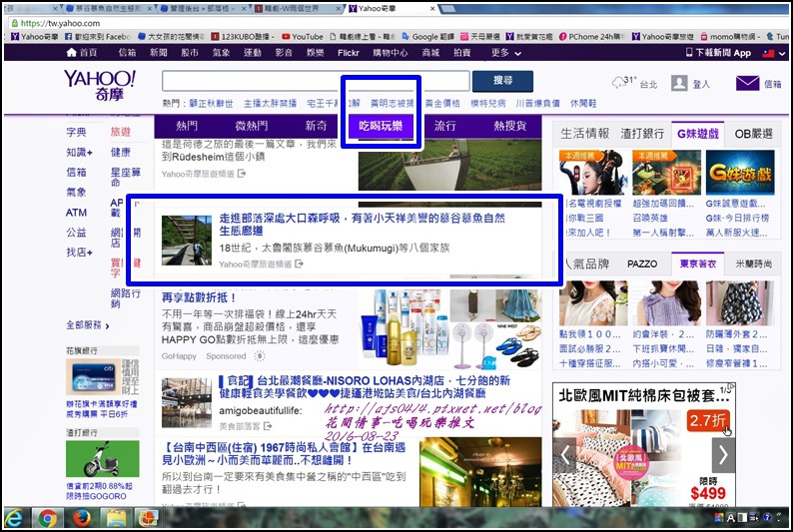
Task: Open 知識+ in the left sidebar
Action: 79,152
